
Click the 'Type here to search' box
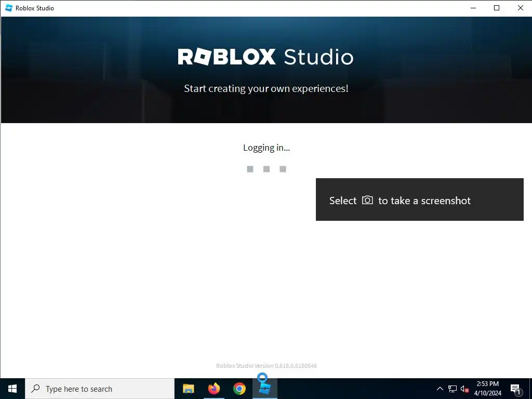click(x=100, y=389)
